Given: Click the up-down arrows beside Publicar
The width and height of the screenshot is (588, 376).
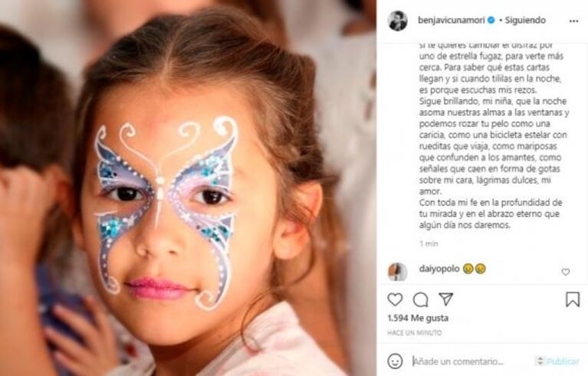Looking at the screenshot, I should click(x=540, y=361).
